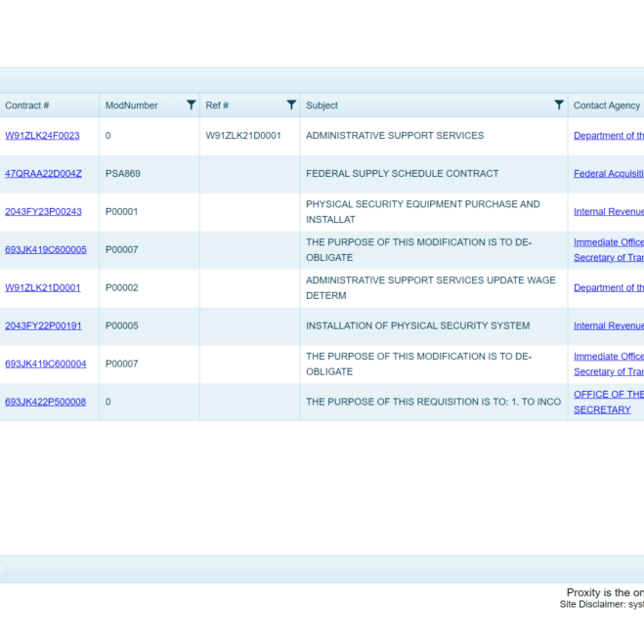Open Immediate Office link in 693JK419C600004 row

click(609, 364)
